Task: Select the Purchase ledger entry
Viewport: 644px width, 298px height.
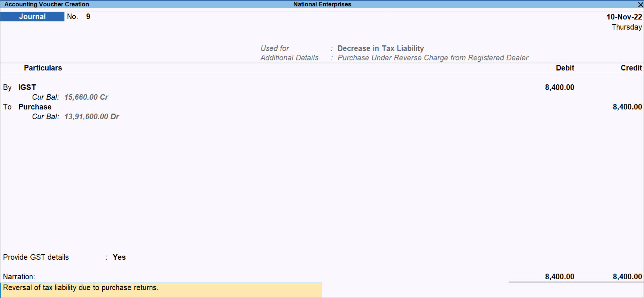Action: click(x=35, y=107)
